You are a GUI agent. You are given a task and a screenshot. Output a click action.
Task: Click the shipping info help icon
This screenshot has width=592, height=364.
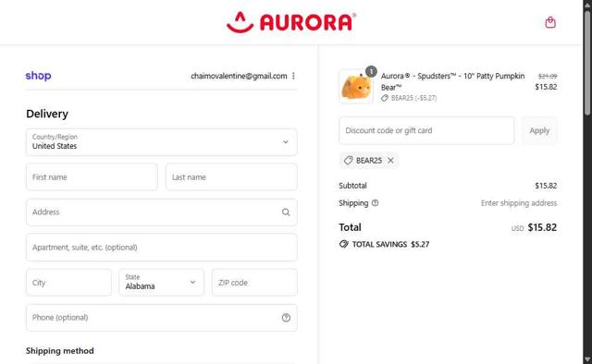coord(375,203)
